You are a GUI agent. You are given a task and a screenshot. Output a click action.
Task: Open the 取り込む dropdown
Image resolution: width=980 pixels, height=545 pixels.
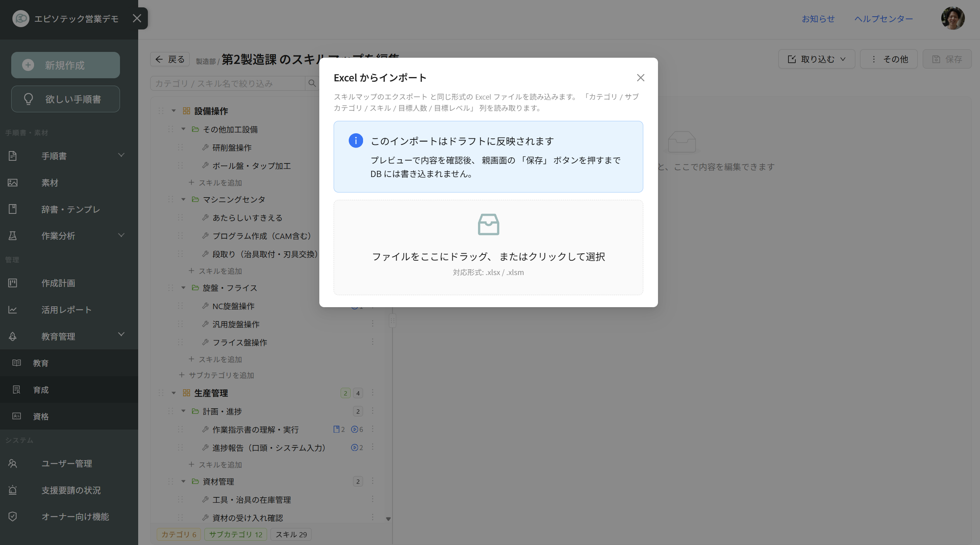tap(817, 59)
